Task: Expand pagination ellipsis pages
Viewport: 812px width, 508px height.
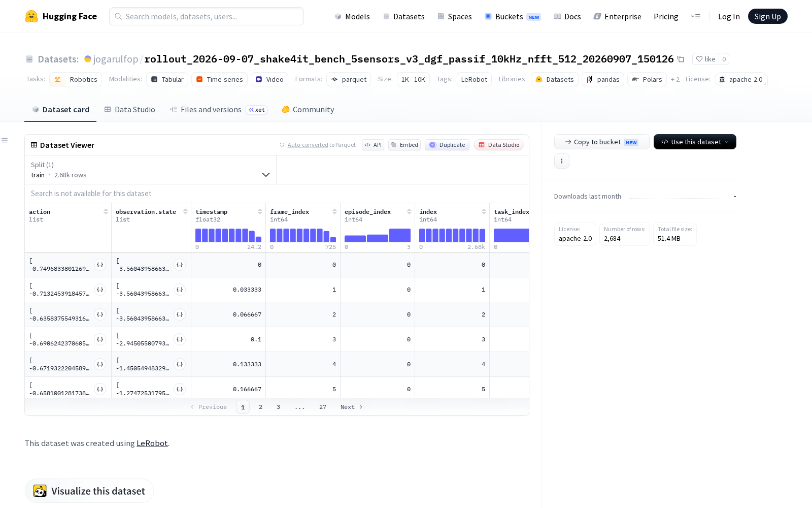Action: (x=300, y=407)
